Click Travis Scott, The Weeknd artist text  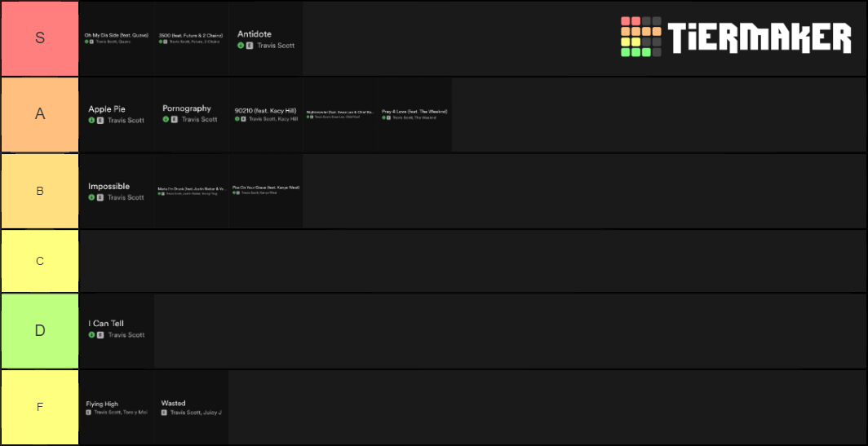pyautogui.click(x=414, y=118)
